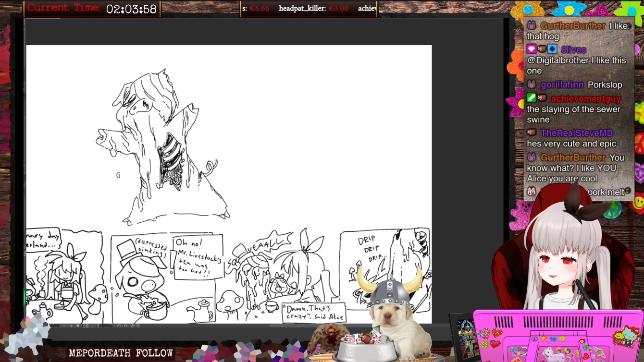
Task: Click the '€6.66' donation amount in ticker
Action: (260, 8)
